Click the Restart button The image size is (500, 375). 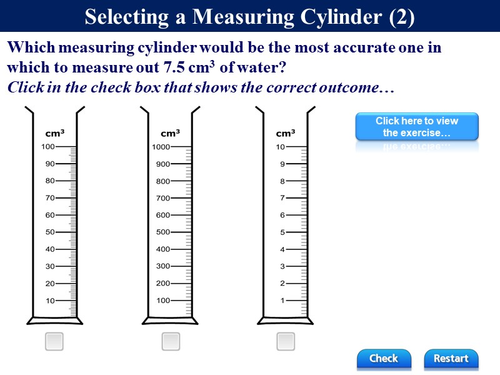(451, 359)
